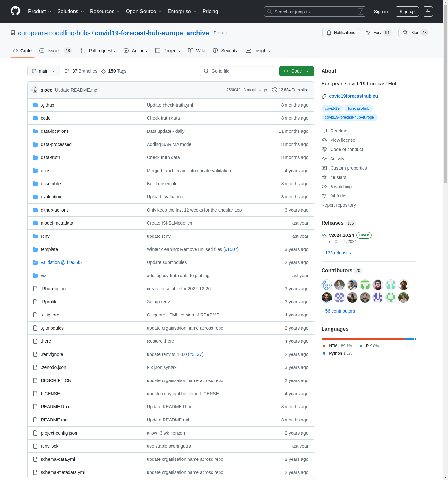Image resolution: width=448 pixels, height=480 pixels.
Task: Click the v2024.10.24 release tag
Action: pyautogui.click(x=341, y=235)
